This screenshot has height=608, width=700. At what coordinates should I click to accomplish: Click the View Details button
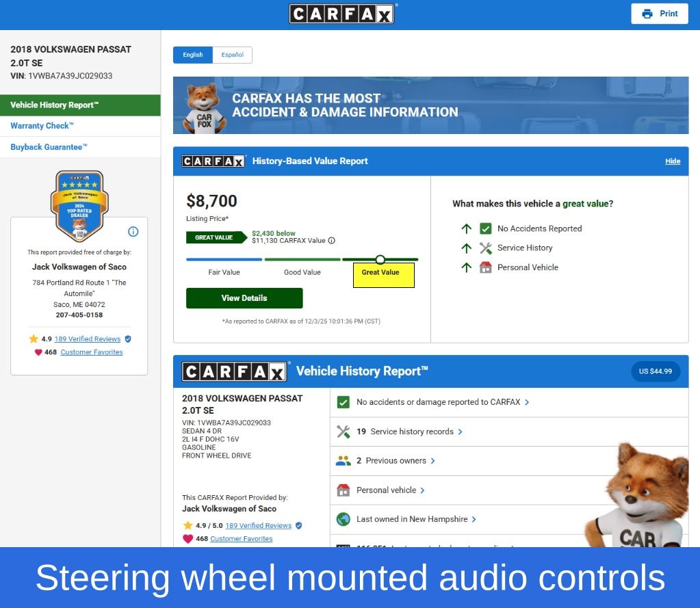pyautogui.click(x=244, y=298)
